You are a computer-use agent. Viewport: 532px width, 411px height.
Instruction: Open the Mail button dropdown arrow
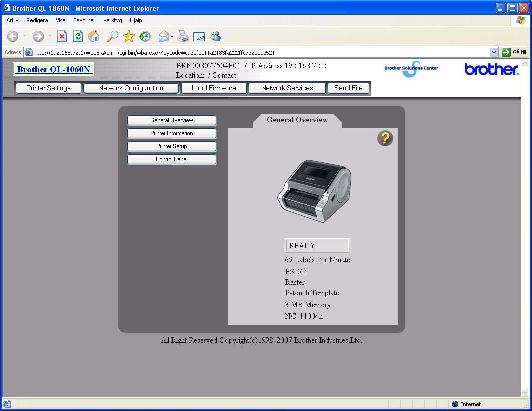(x=172, y=36)
